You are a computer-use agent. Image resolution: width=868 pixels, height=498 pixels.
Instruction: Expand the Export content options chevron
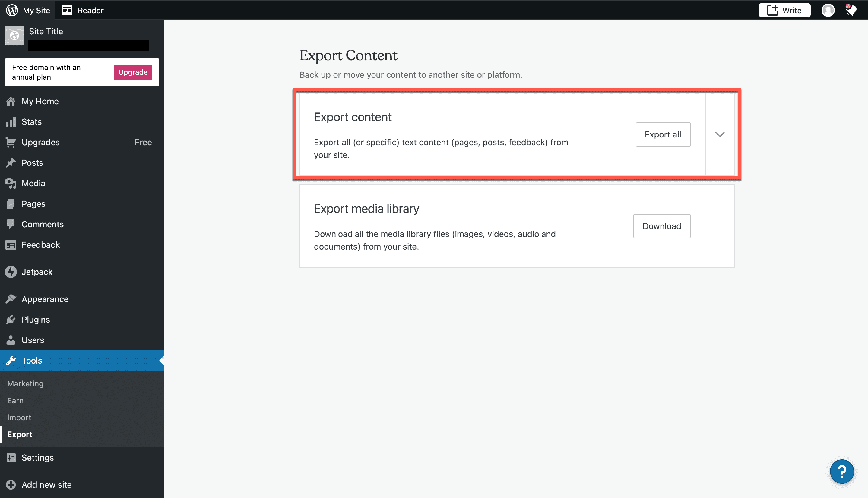click(720, 134)
